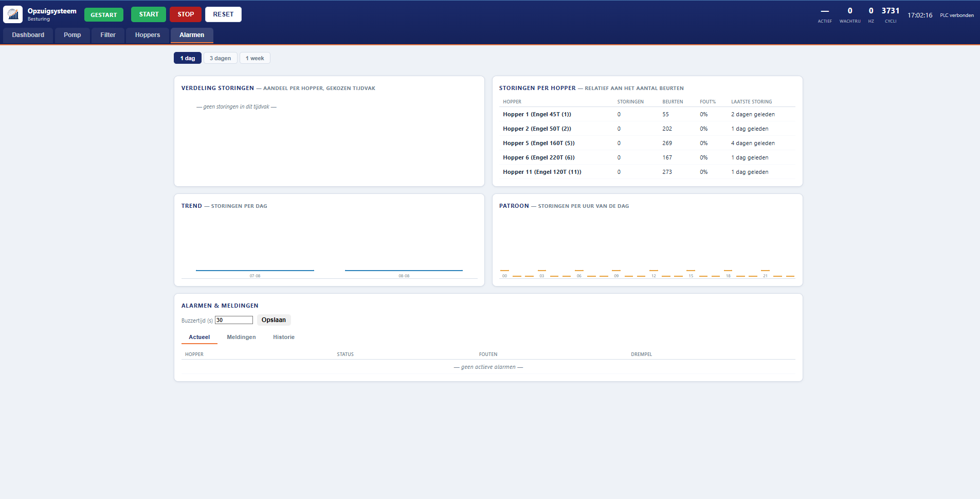This screenshot has width=980, height=499.
Task: Select the 1 dag time range
Action: pyautogui.click(x=188, y=58)
